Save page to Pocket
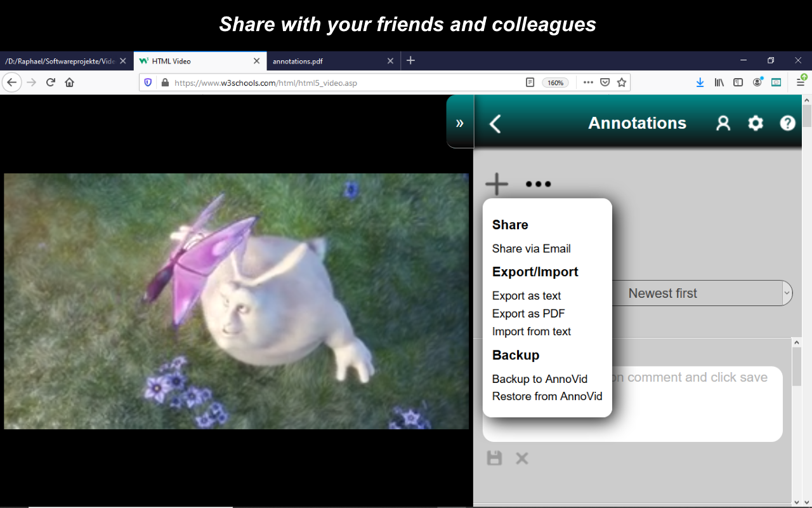The width and height of the screenshot is (812, 508). point(605,83)
